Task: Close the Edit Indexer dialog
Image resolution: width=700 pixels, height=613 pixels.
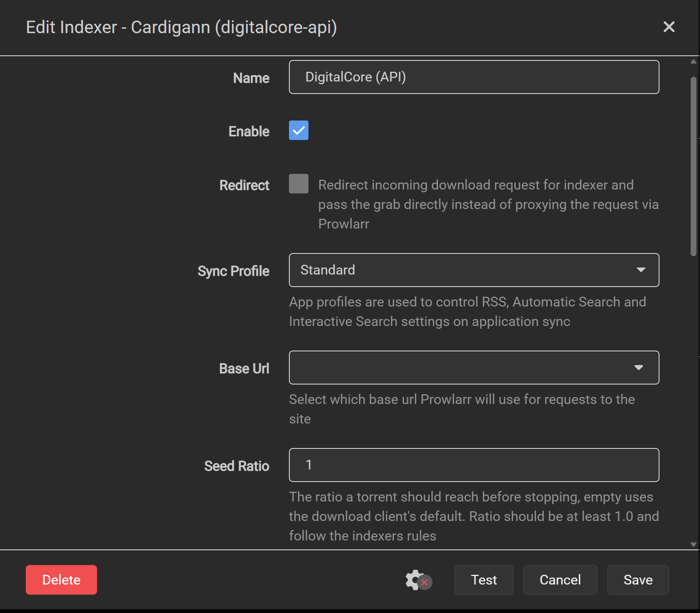Action: (669, 27)
